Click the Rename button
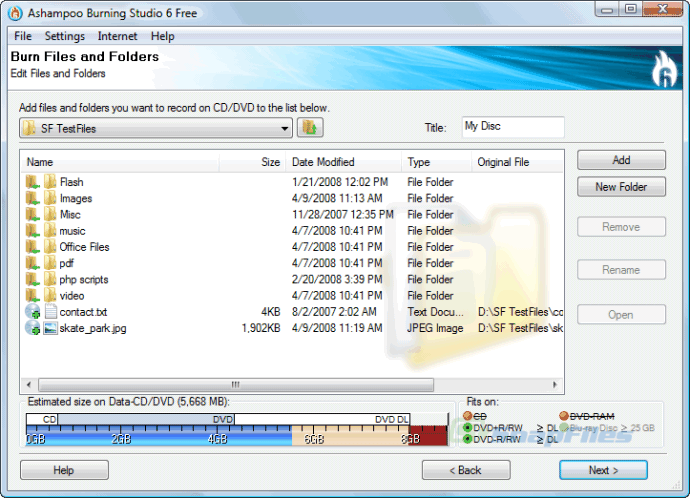The image size is (690, 498). tap(621, 270)
